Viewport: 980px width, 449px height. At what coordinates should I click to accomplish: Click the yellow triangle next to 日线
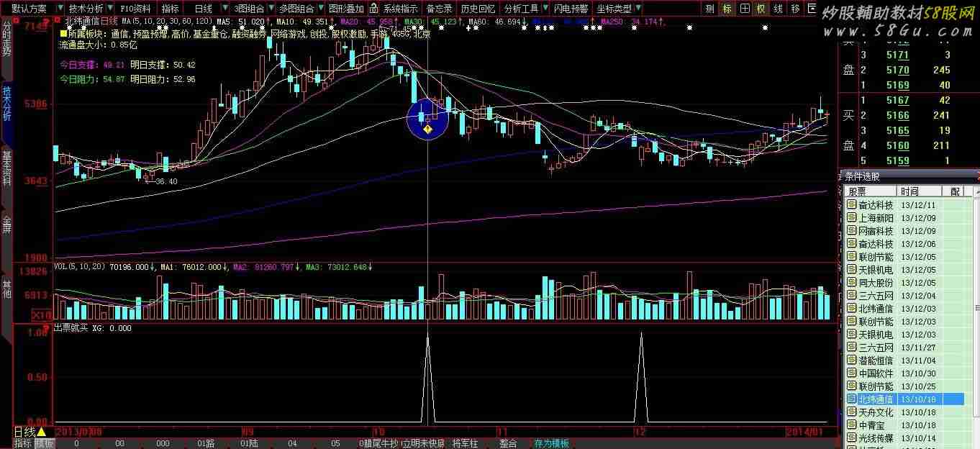pos(41,432)
